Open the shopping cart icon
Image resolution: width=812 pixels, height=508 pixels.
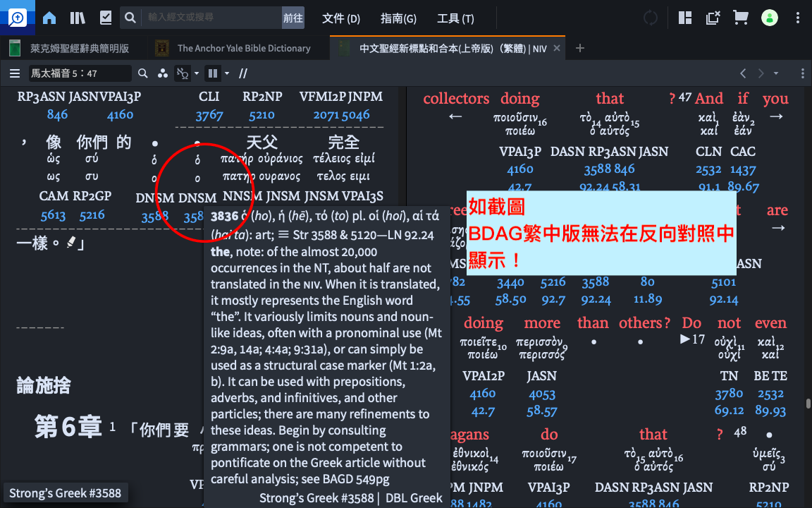(x=740, y=18)
